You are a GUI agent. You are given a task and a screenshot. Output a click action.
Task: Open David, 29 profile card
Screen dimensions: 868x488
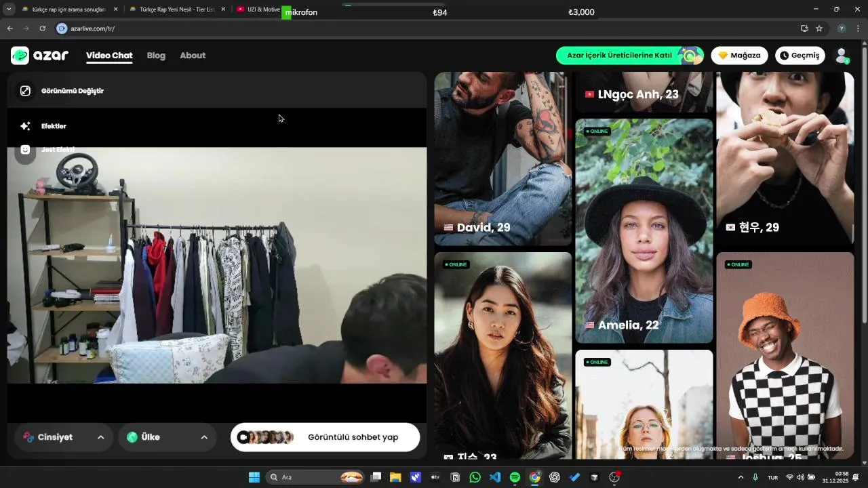click(x=502, y=159)
